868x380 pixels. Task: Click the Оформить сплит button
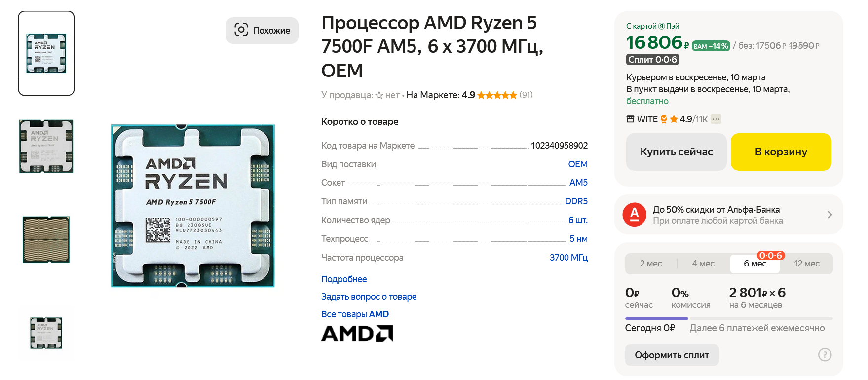click(x=672, y=355)
